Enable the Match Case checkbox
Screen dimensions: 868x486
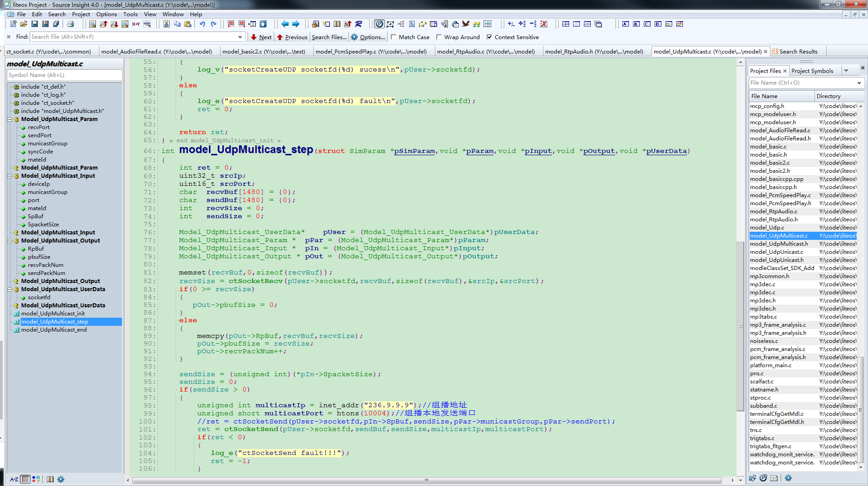click(394, 37)
